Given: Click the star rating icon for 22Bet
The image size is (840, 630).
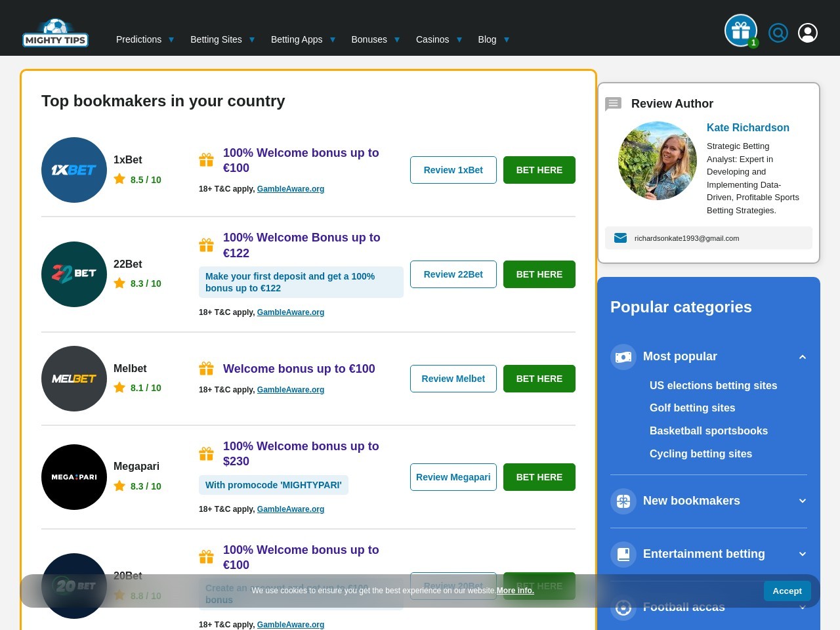Looking at the screenshot, I should tap(119, 283).
